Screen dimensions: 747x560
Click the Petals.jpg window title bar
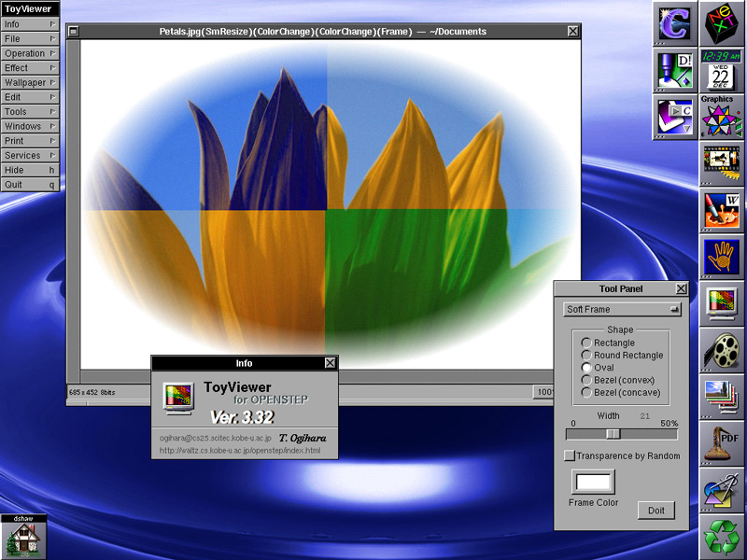pos(322,32)
